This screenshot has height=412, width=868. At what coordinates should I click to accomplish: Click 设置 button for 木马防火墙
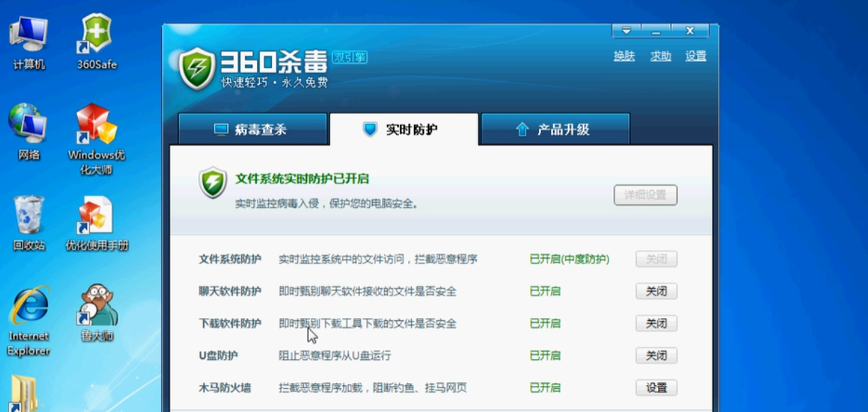tap(656, 388)
